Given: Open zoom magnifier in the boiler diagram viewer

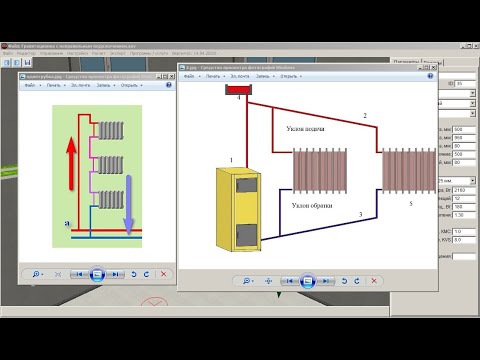Looking at the screenshot, I should (x=247, y=281).
